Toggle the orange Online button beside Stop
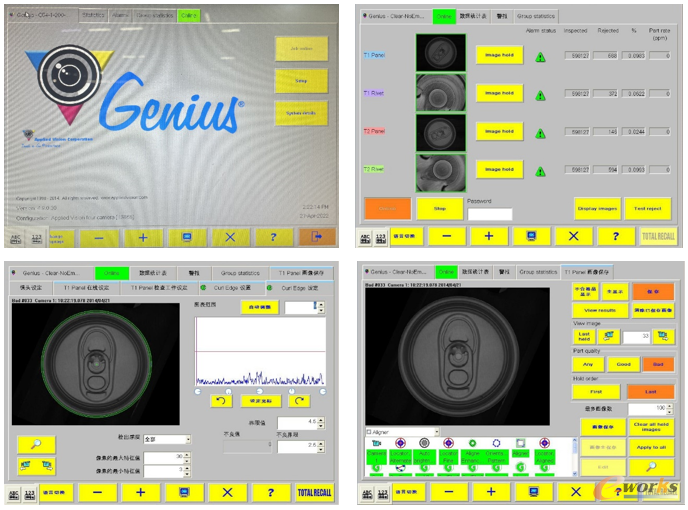This screenshot has height=510, width=688. [x=387, y=208]
